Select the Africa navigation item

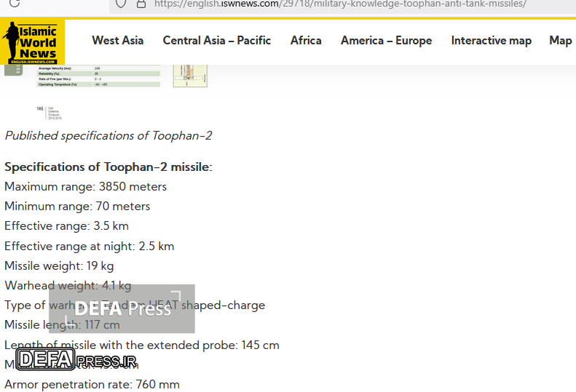coord(306,41)
